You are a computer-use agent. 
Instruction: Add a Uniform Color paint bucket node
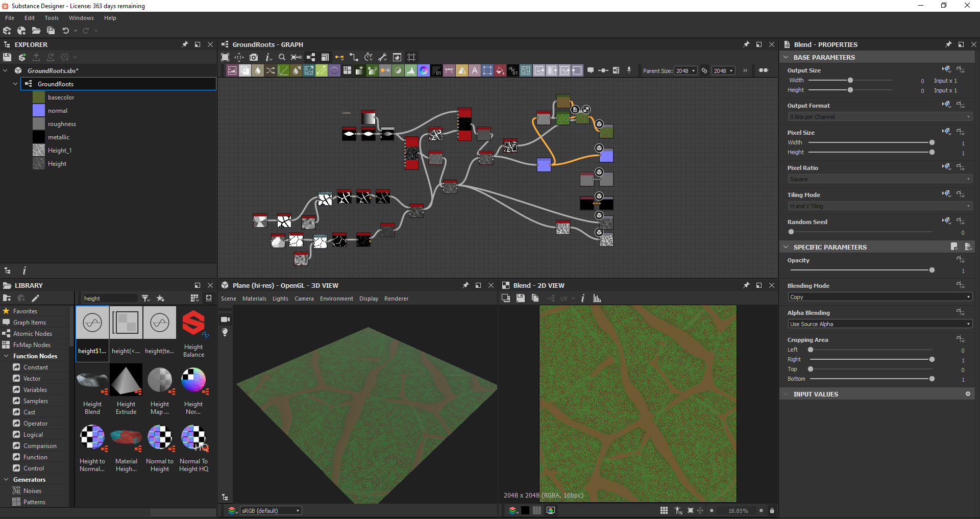click(500, 70)
